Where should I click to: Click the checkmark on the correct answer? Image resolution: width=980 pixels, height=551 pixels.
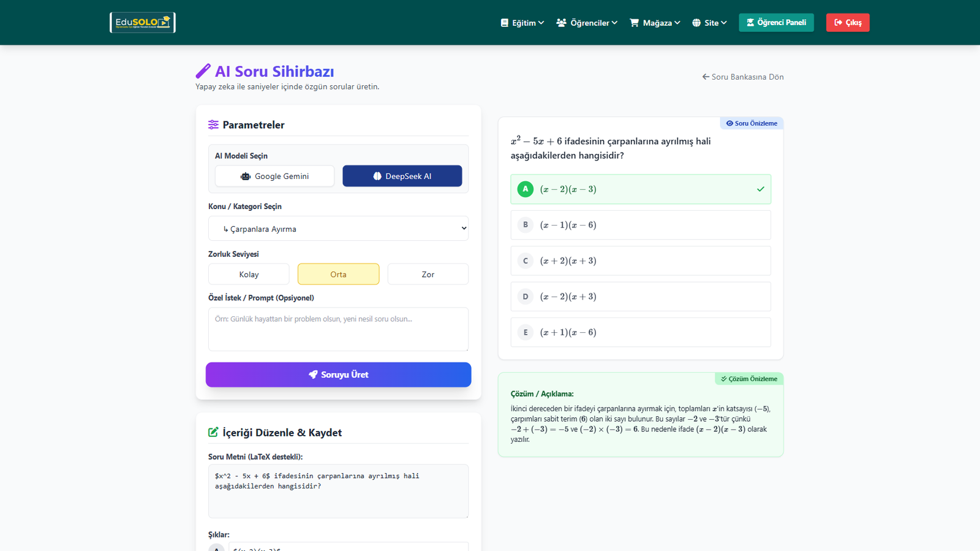point(760,189)
